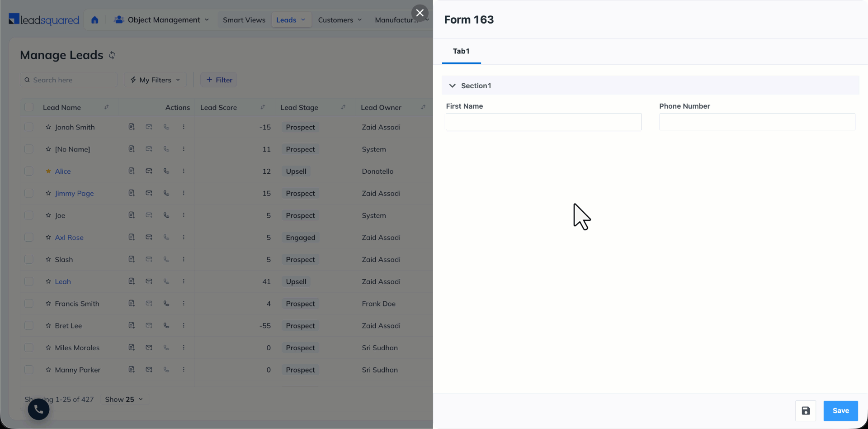
Task: Focus the Phone Number input field
Action: pyautogui.click(x=757, y=122)
